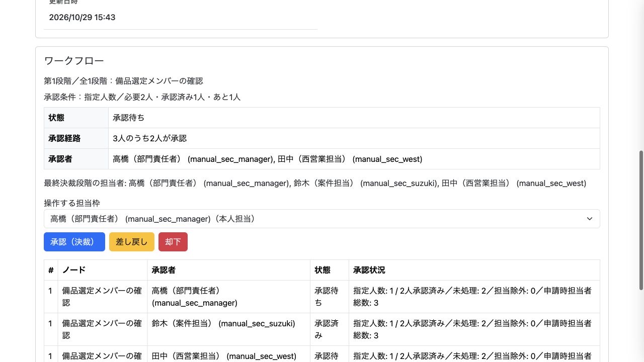Viewport: 644px width, 362px height.
Task: Click the 第1段階／全1段階 stage description line
Action: [124, 81]
